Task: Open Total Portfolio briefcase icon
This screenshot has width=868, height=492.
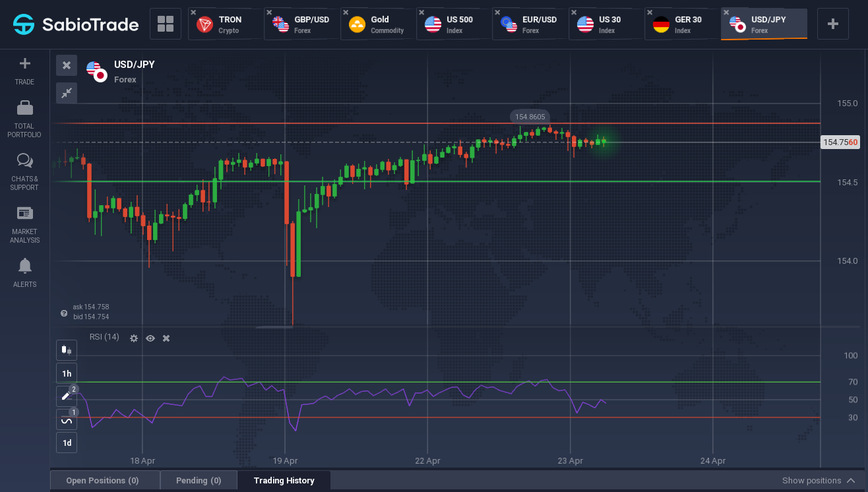Action: pos(24,108)
